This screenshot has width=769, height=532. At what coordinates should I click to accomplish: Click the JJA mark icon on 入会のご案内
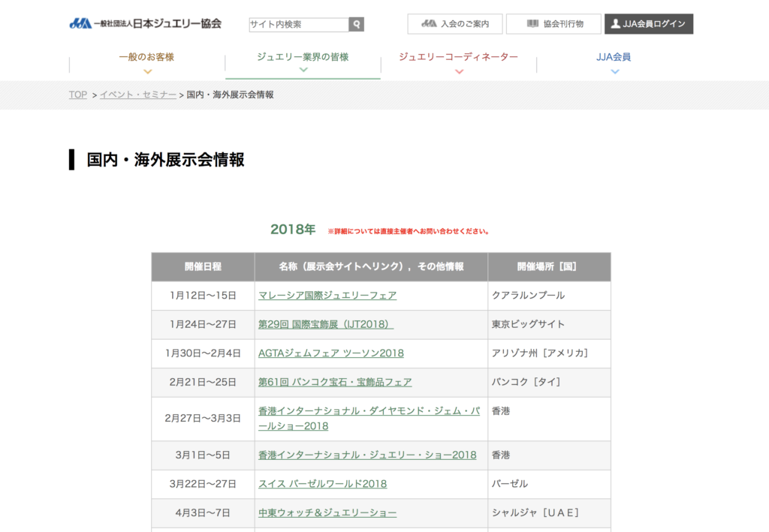(x=429, y=24)
